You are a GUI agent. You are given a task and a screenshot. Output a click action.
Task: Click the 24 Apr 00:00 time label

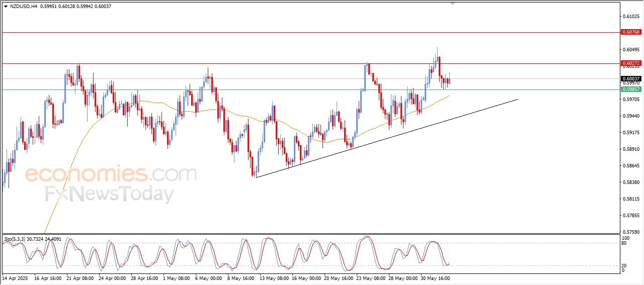point(112,277)
